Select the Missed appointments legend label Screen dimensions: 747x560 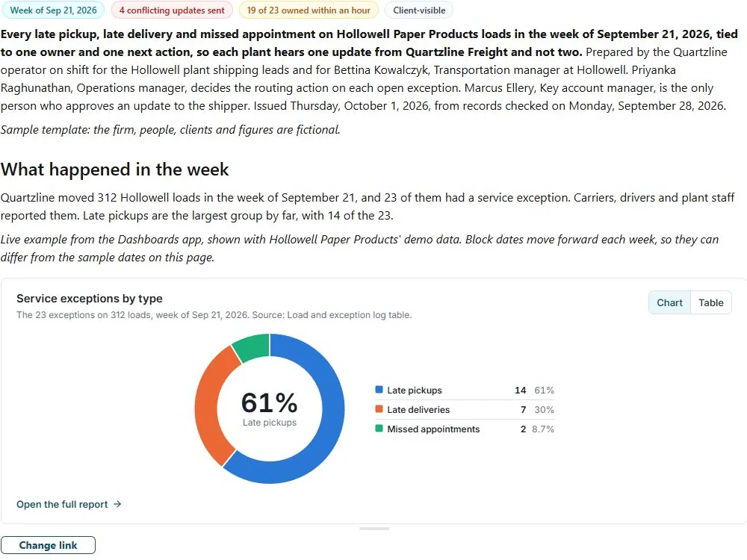coord(433,429)
